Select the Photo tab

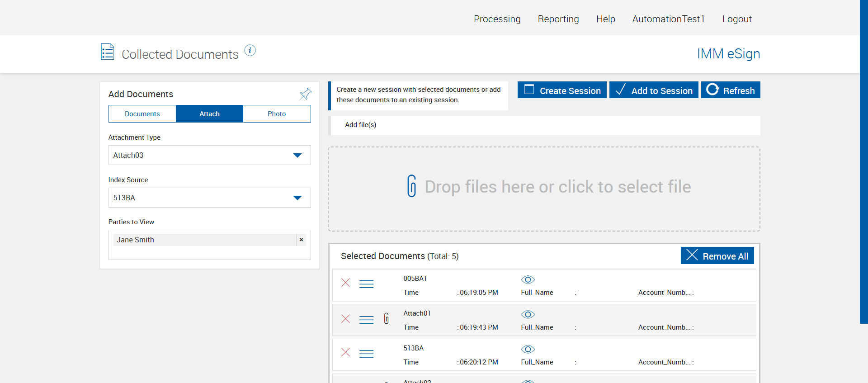pyautogui.click(x=277, y=114)
